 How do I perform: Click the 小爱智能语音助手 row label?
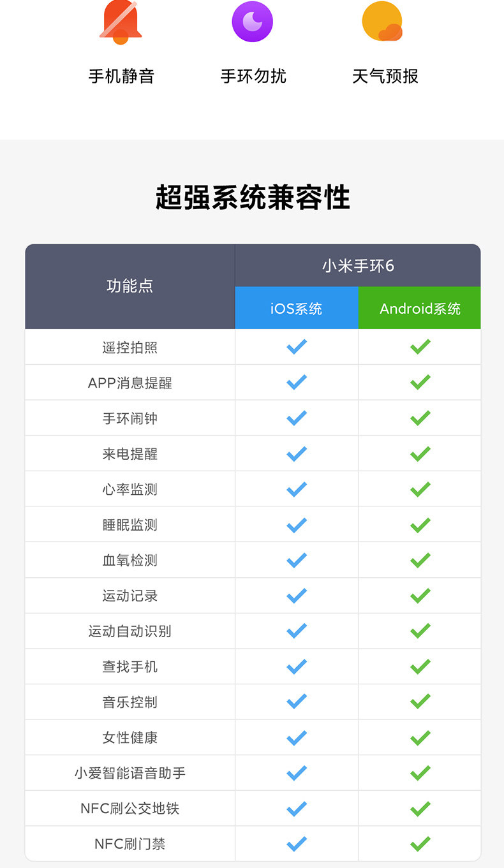click(x=130, y=773)
